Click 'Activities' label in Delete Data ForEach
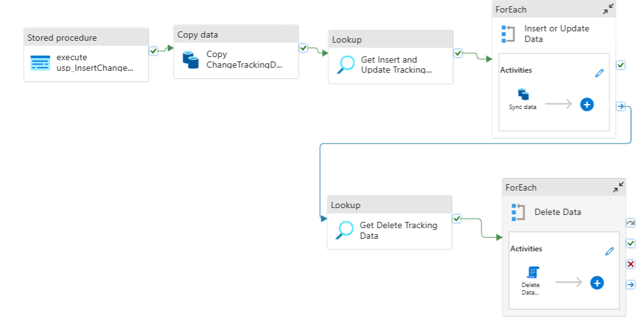Image resolution: width=644 pixels, height=319 pixels. click(x=526, y=249)
